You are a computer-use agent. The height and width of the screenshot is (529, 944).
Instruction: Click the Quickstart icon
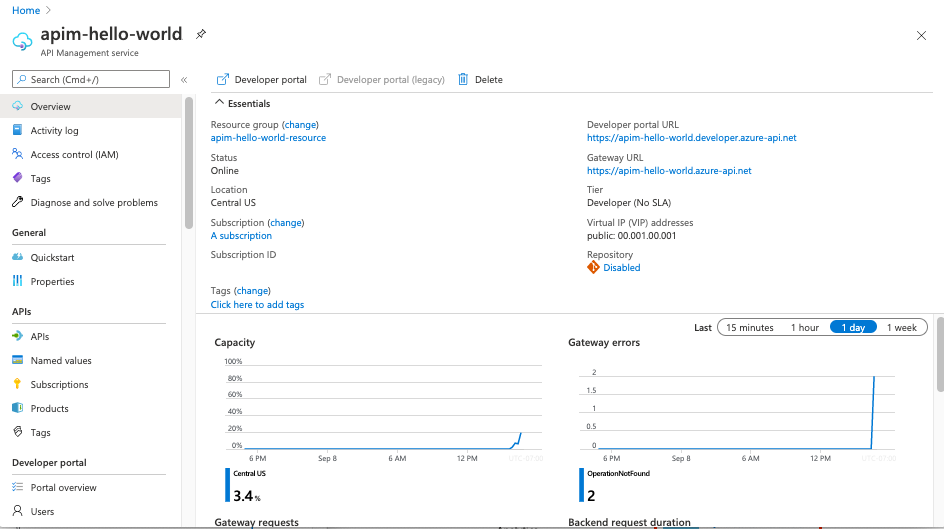[17, 257]
